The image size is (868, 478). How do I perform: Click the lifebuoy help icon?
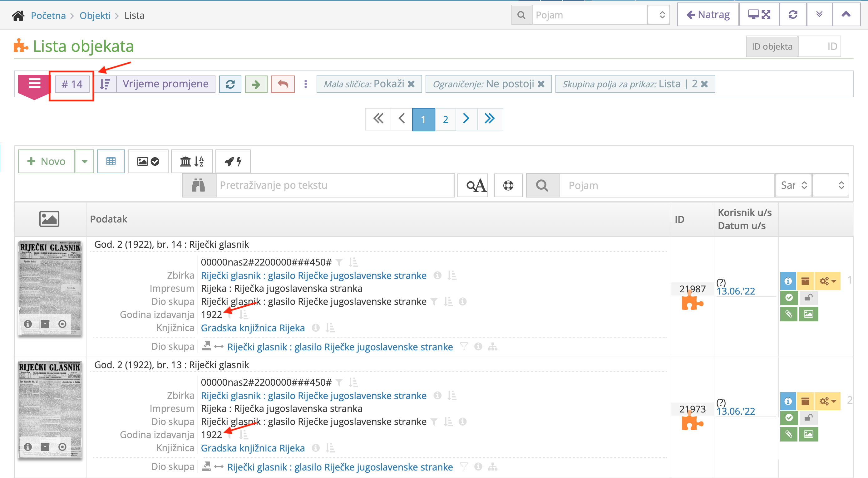[x=508, y=185]
